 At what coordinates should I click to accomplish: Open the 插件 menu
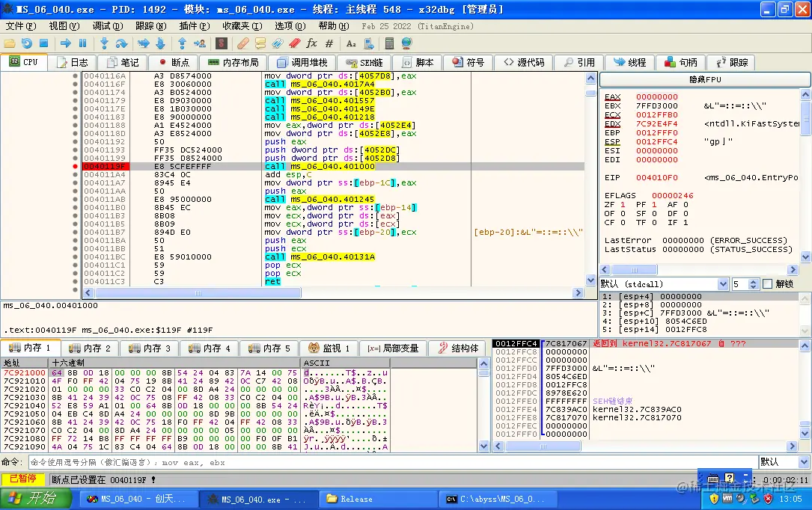tap(194, 26)
